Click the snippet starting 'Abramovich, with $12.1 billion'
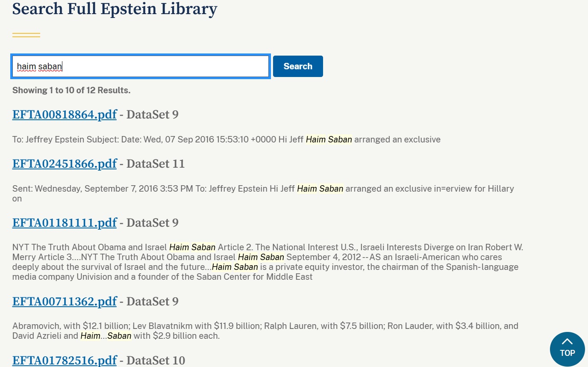The width and height of the screenshot is (588, 367). pyautogui.click(x=265, y=331)
